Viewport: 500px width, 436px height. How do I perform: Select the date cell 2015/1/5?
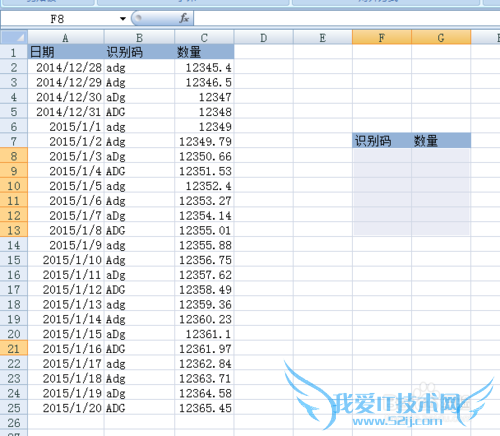(x=66, y=186)
